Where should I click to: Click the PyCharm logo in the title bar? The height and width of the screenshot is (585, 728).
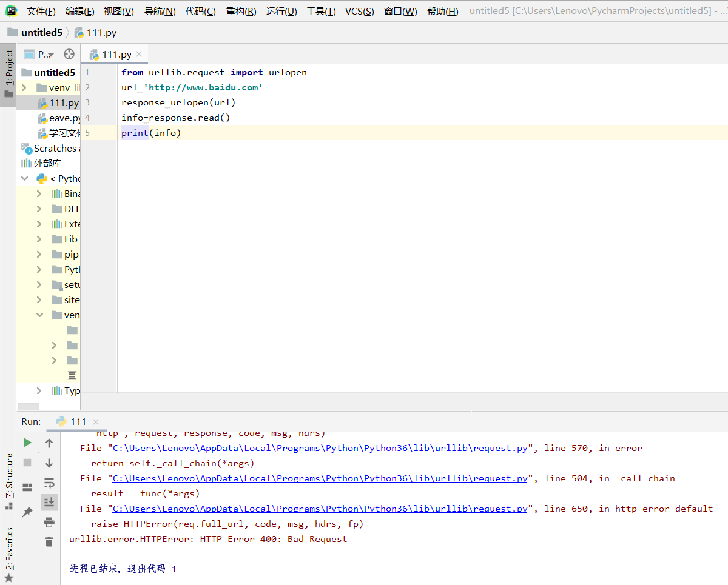(12, 11)
